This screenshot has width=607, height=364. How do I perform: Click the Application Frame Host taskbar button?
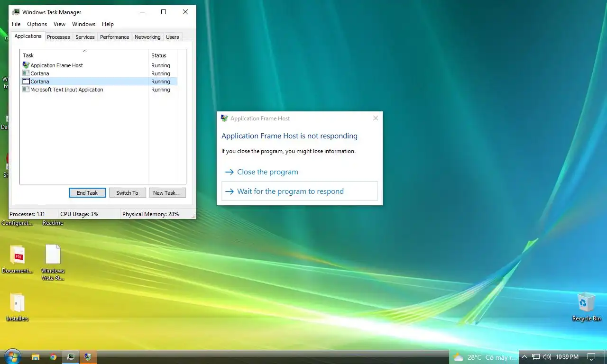click(x=88, y=357)
